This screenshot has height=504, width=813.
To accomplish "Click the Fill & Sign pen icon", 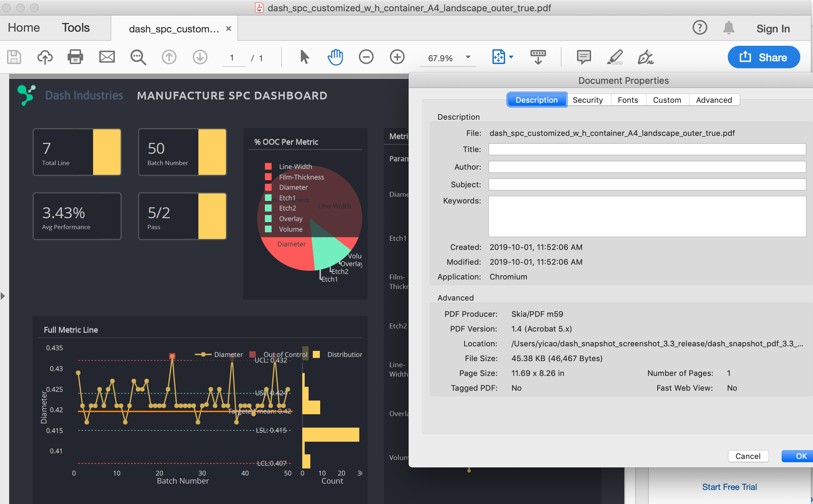I will click(645, 57).
